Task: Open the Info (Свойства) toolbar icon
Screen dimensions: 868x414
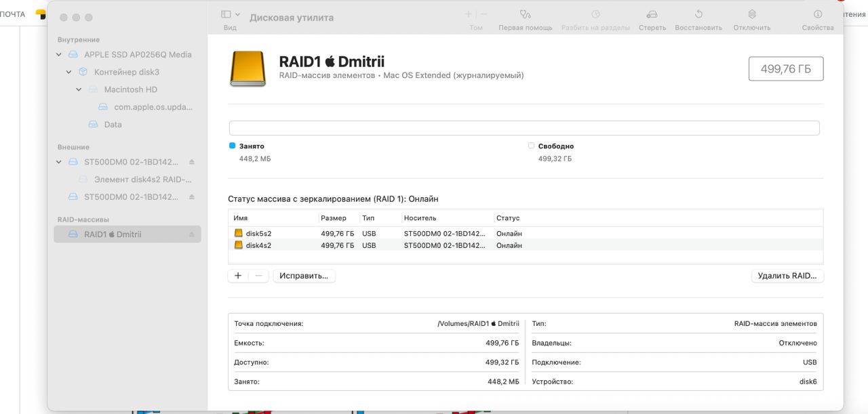Action: click(x=818, y=14)
